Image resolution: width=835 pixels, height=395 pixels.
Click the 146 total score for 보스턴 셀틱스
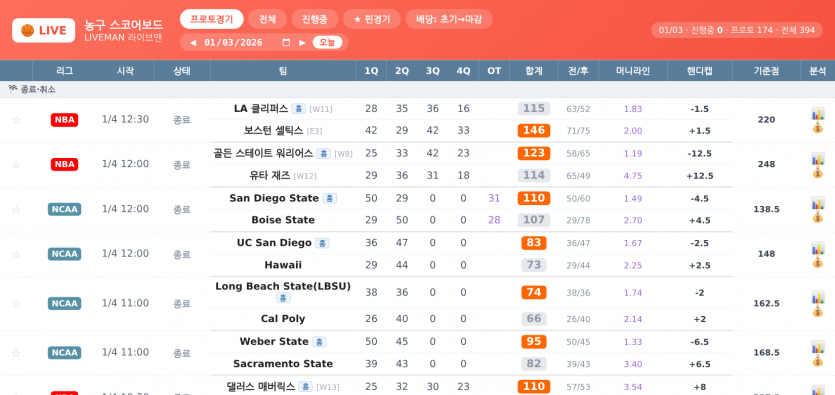click(x=534, y=131)
